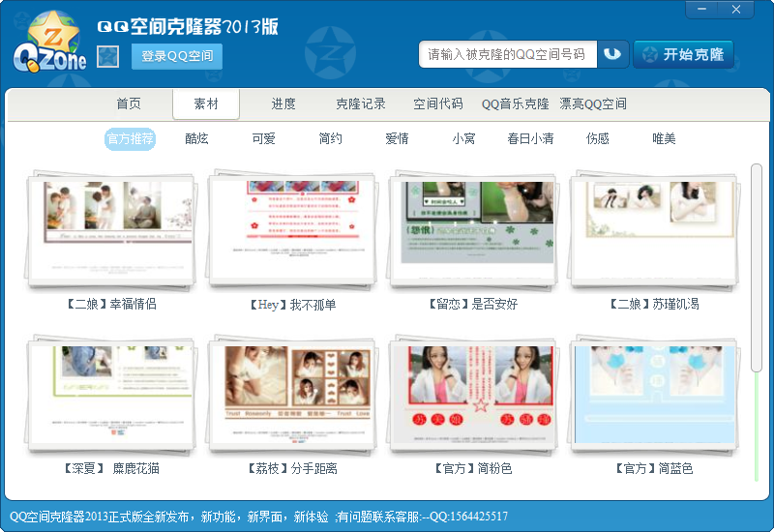Select the 酷炫 category

(196, 138)
